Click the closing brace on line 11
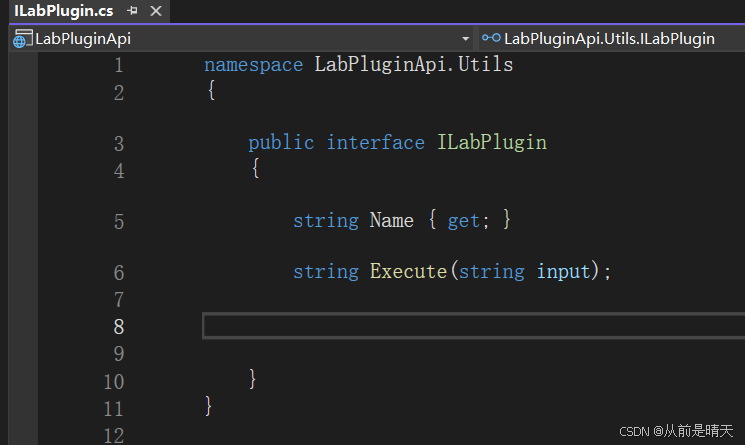745x445 pixels. (208, 406)
